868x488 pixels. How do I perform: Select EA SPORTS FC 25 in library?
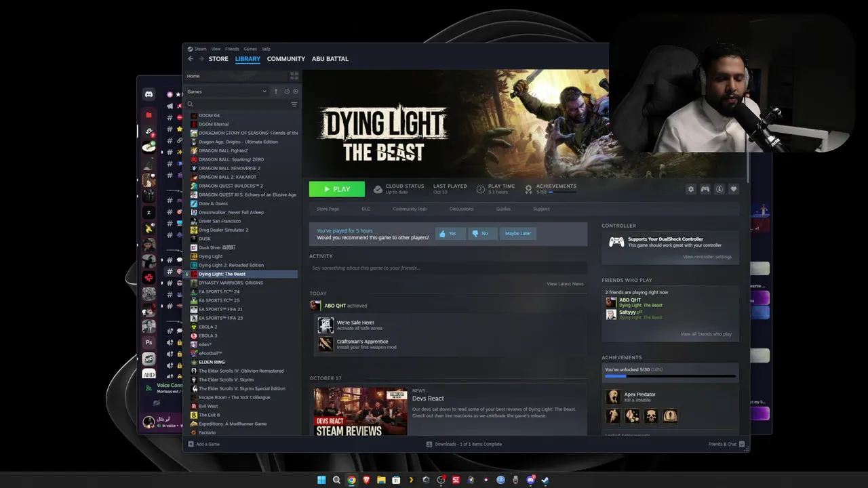(x=219, y=300)
